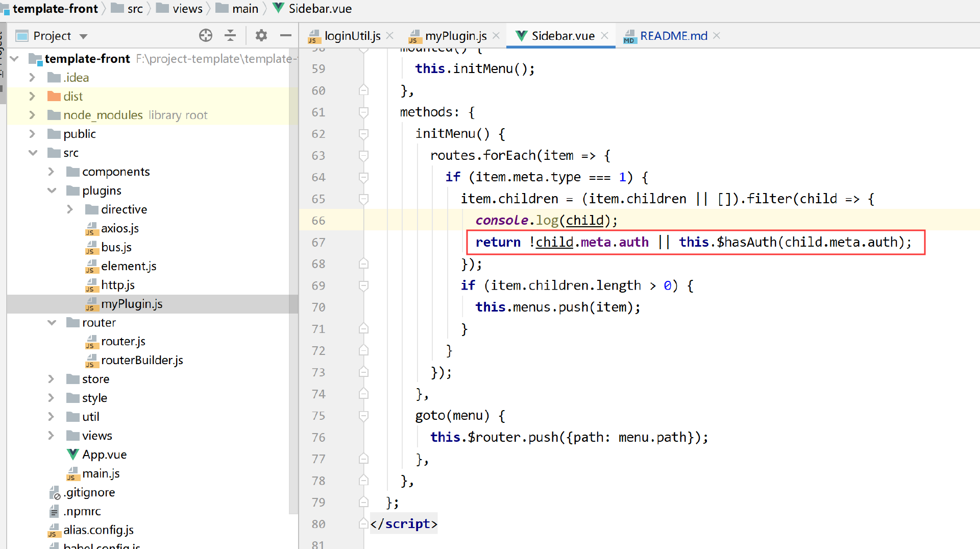Fold routes.forEach block at line 63

363,156
